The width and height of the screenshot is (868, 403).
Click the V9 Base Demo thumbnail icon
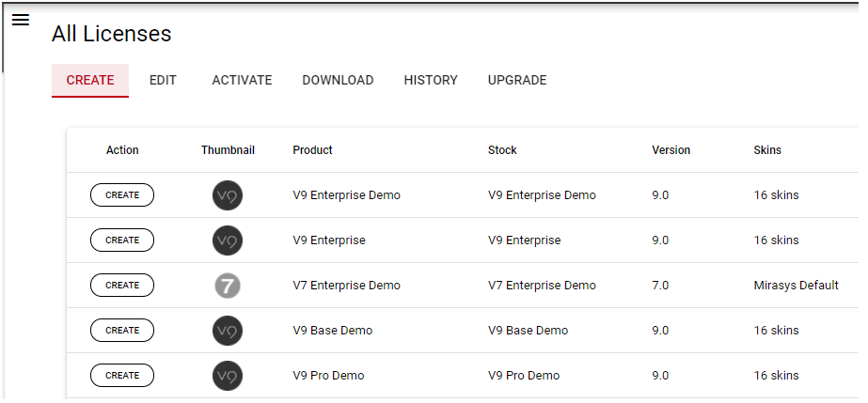pos(228,331)
